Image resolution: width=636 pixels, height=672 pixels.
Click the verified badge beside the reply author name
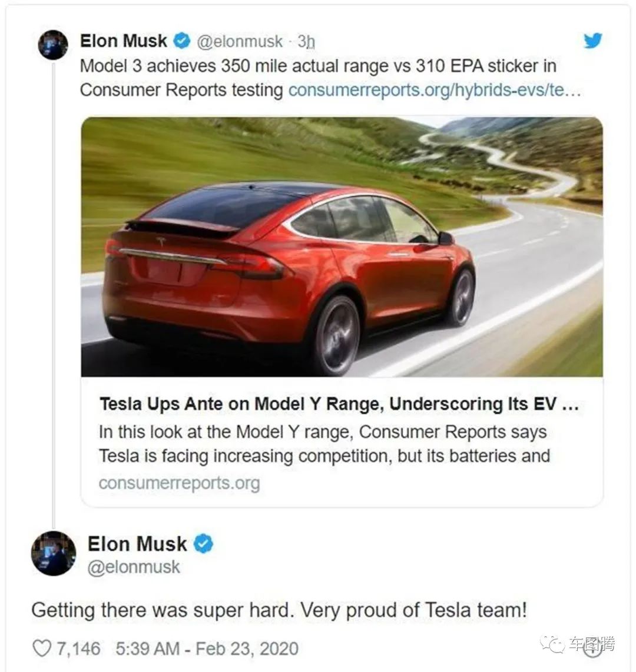point(204,544)
